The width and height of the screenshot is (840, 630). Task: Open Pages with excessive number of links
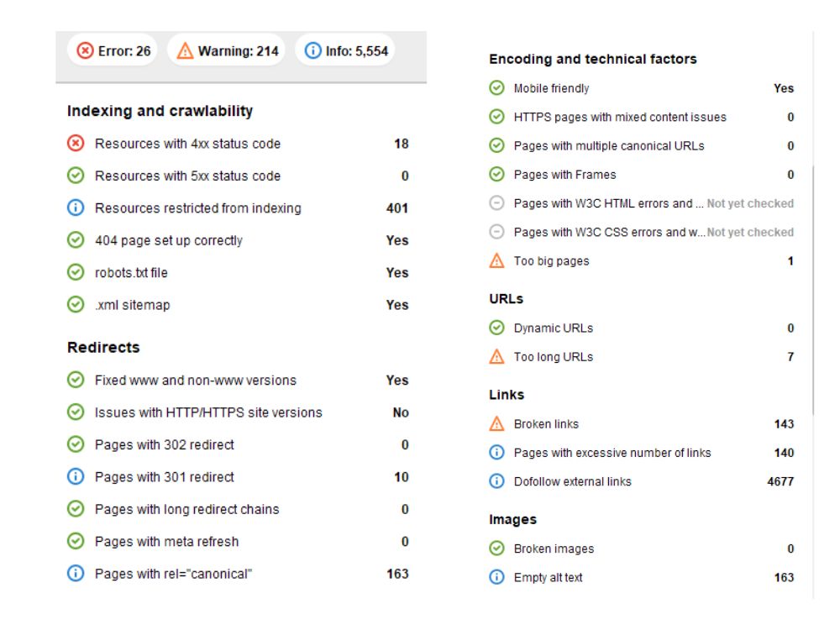[641, 453]
